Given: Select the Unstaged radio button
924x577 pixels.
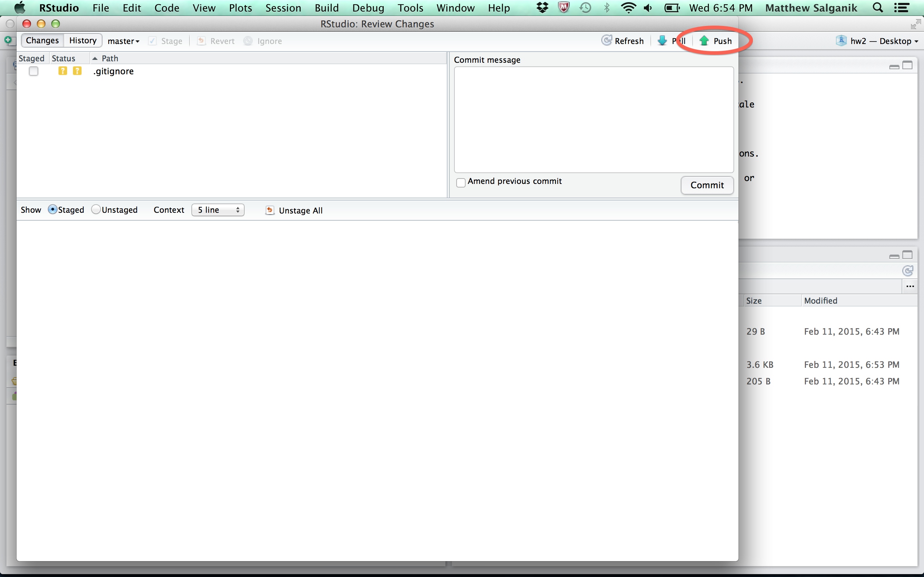Looking at the screenshot, I should [x=96, y=210].
